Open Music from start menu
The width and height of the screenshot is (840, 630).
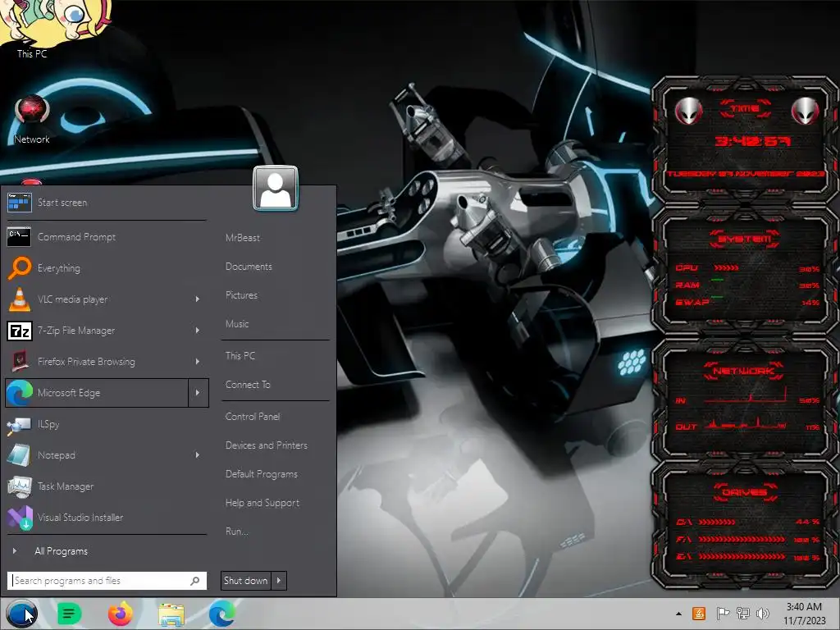pyautogui.click(x=237, y=324)
